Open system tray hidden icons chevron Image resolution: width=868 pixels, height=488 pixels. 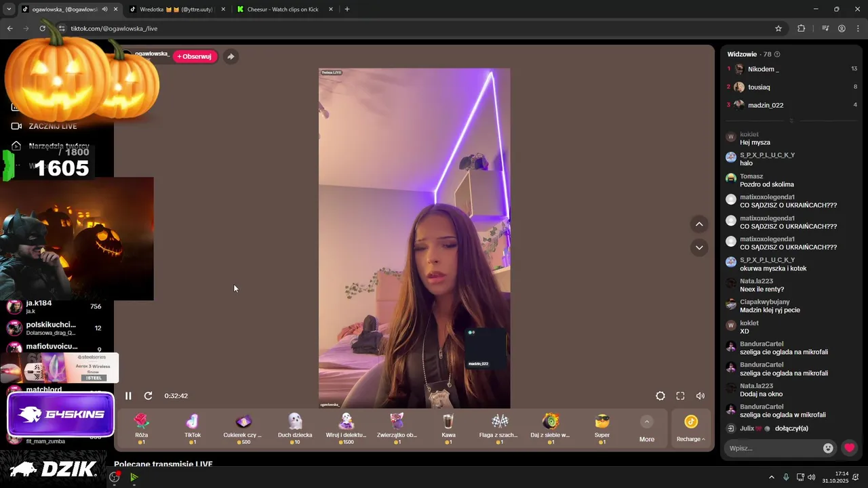(771, 477)
